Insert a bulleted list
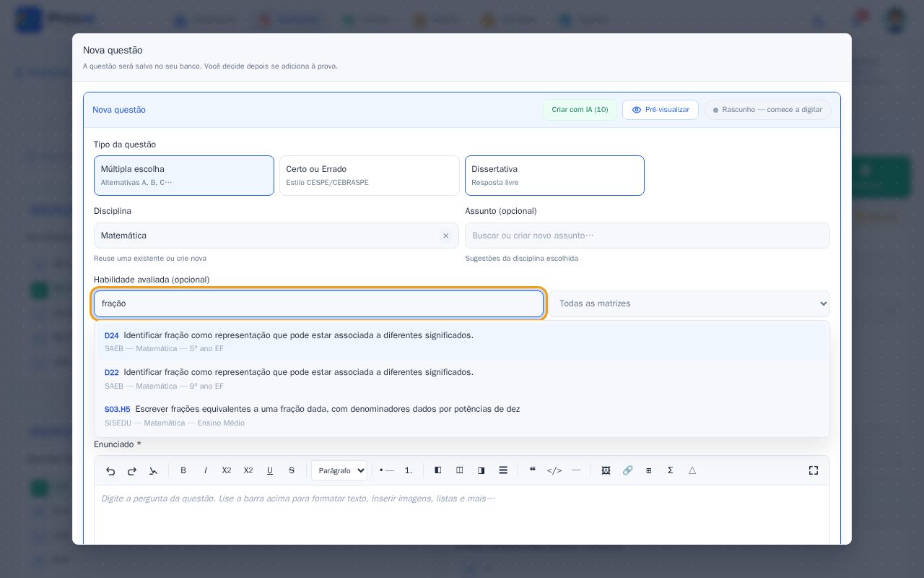This screenshot has height=578, width=924. pyautogui.click(x=387, y=470)
